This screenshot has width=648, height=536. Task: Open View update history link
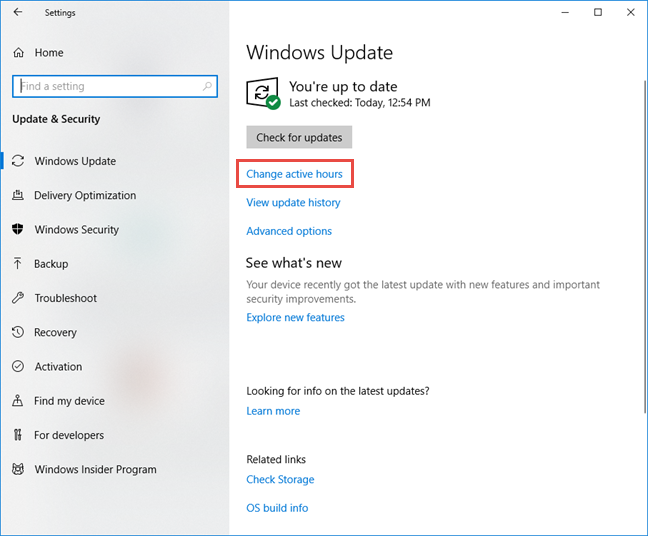tap(293, 202)
